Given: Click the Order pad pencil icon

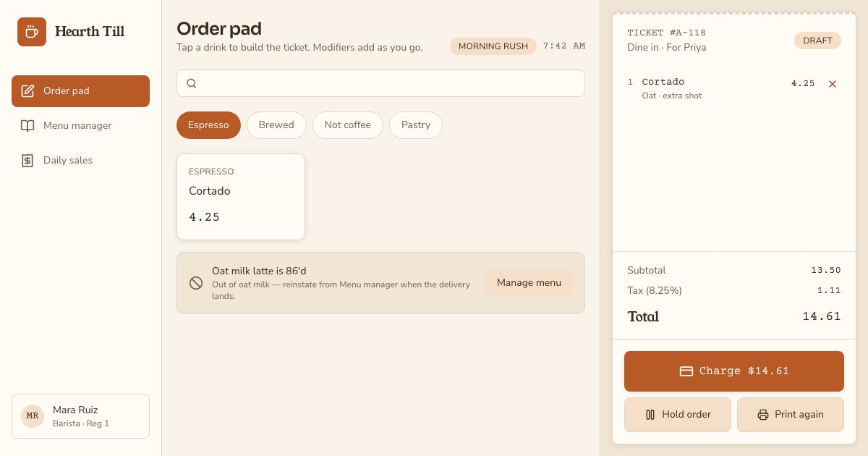Looking at the screenshot, I should [x=27, y=91].
